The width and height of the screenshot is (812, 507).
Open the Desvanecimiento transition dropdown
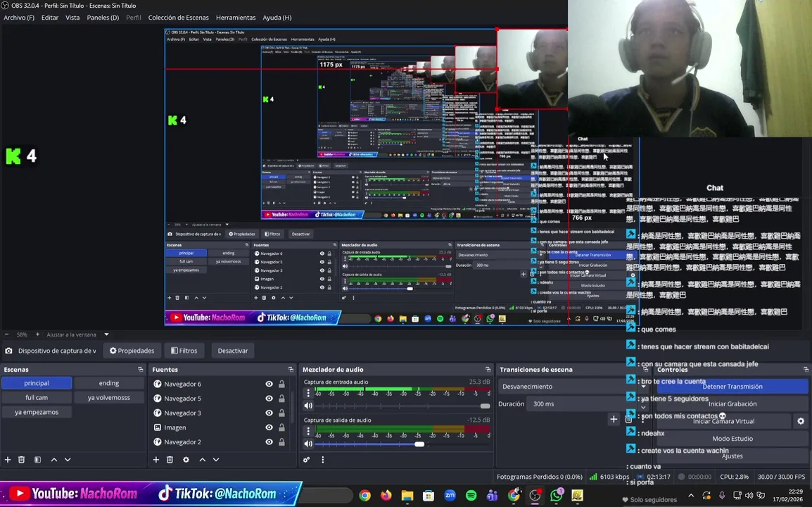(573, 387)
